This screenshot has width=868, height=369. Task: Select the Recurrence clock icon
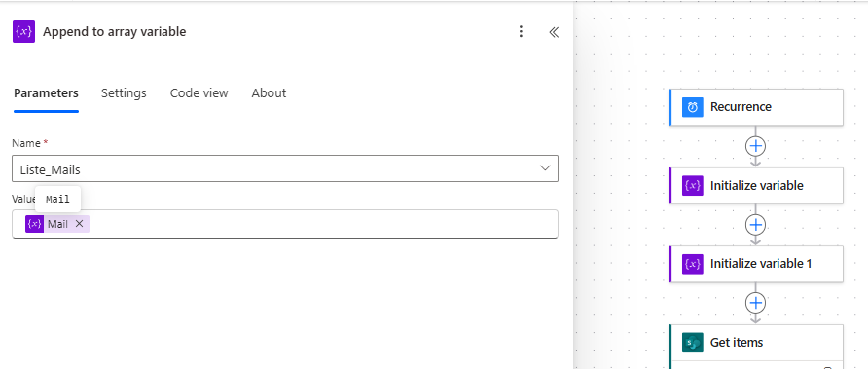693,107
